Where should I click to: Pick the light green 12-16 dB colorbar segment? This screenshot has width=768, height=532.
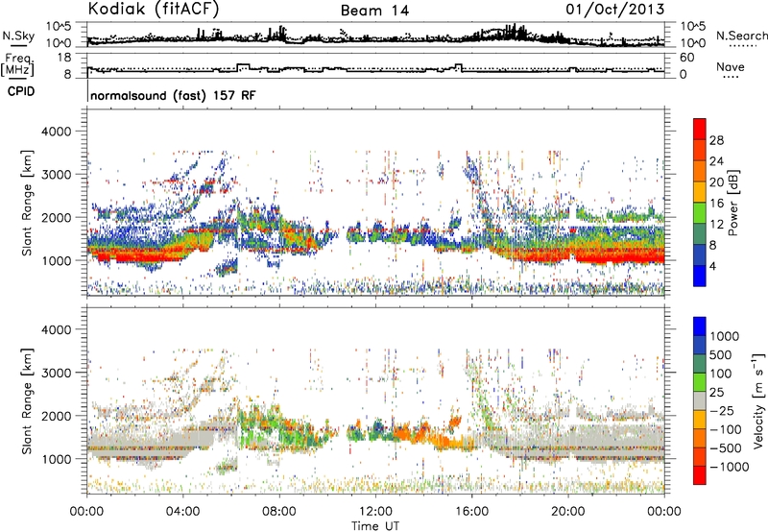[x=700, y=213]
